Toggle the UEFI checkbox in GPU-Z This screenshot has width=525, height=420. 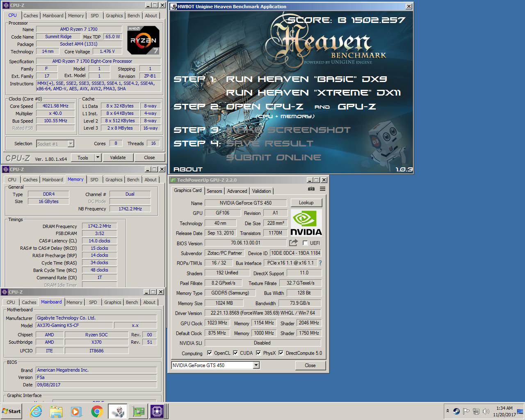(305, 243)
